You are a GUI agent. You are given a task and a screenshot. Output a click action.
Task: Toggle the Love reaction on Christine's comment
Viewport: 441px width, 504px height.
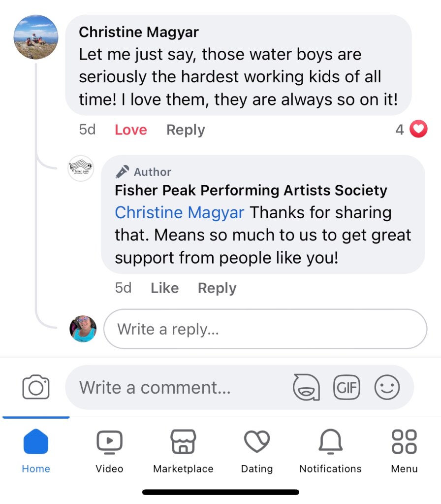pos(130,130)
